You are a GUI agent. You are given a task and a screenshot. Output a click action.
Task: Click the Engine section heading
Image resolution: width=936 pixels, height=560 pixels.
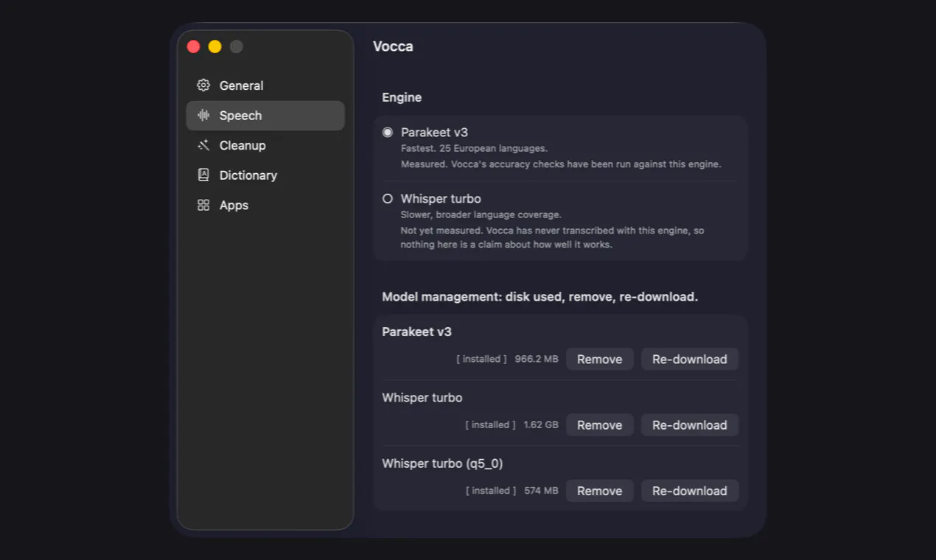[402, 97]
